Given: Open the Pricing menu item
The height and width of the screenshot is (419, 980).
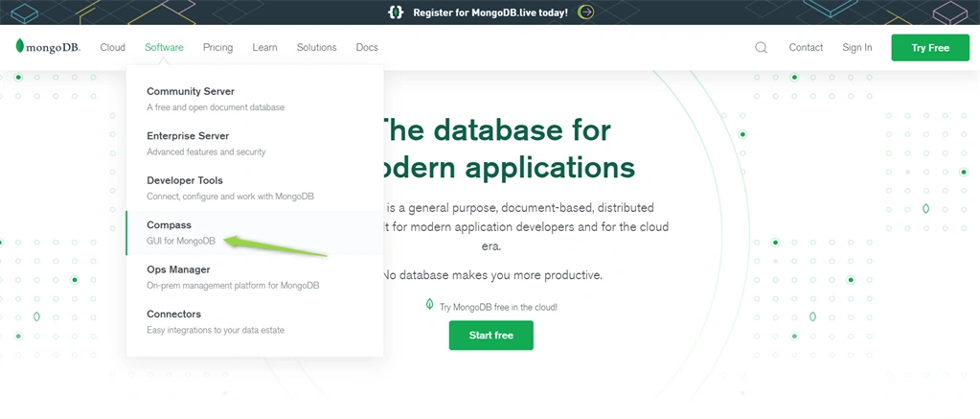Looking at the screenshot, I should [217, 48].
